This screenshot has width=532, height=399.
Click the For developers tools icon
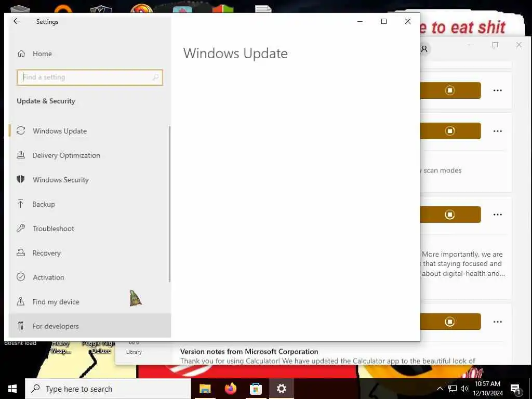21,326
